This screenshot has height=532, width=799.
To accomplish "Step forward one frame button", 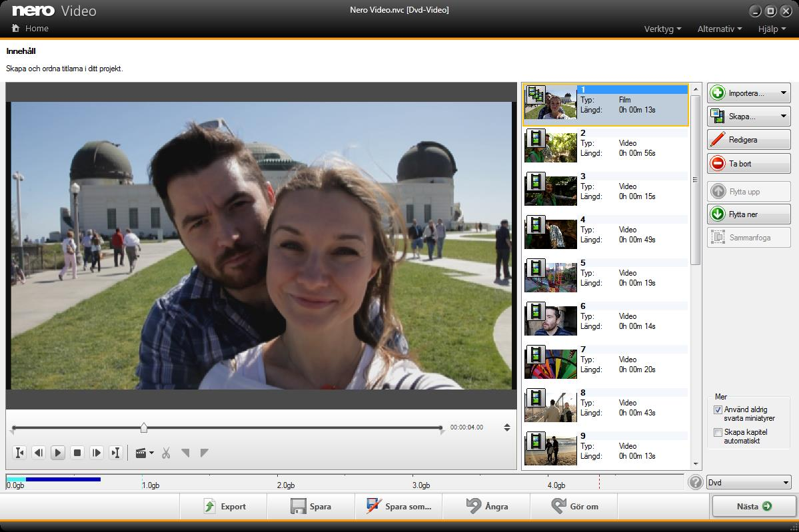I will pyautogui.click(x=97, y=453).
